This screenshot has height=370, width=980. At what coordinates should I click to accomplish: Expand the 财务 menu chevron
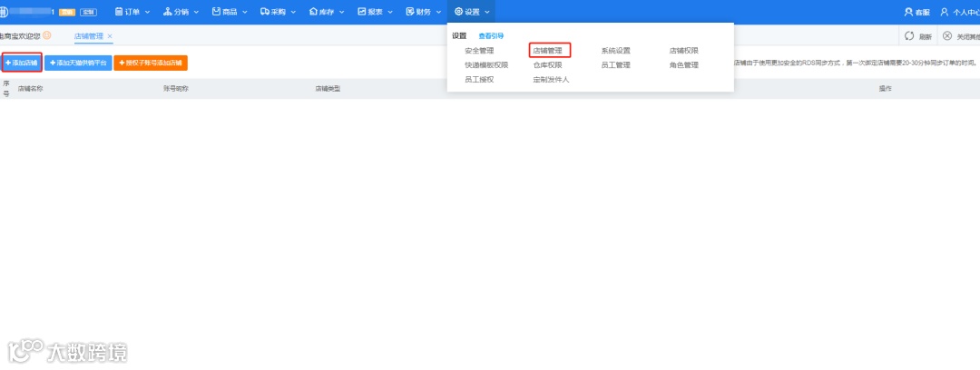(439, 12)
